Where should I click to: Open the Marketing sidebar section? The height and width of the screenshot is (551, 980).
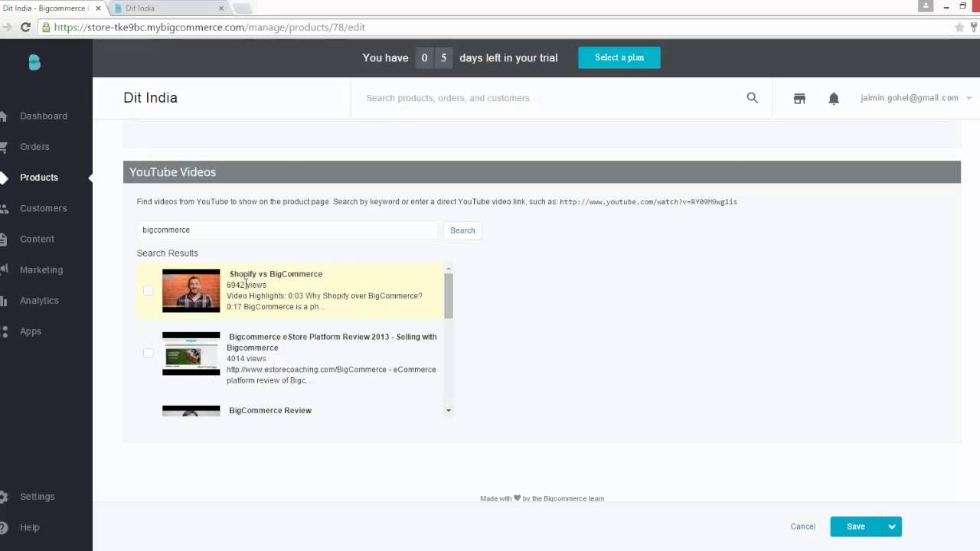point(41,270)
